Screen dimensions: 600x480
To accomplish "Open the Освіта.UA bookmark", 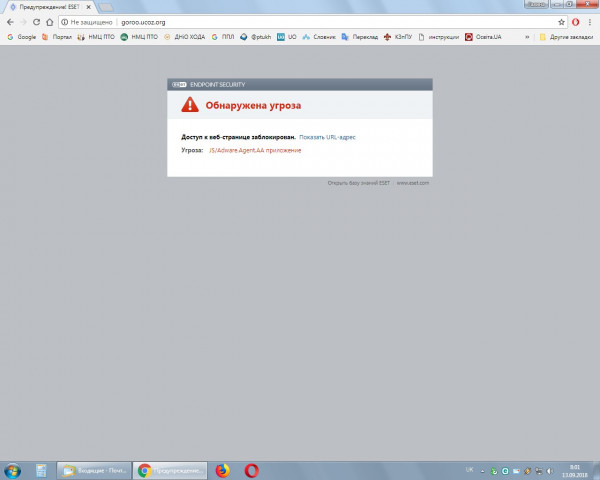I will (483, 37).
